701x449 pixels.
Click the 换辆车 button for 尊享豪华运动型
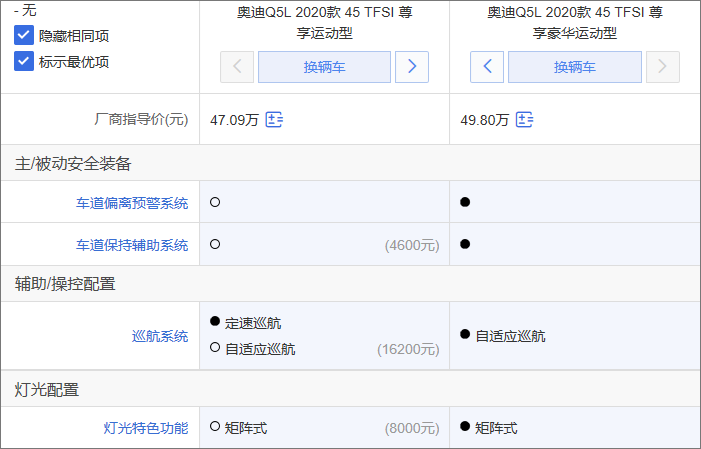pos(574,67)
